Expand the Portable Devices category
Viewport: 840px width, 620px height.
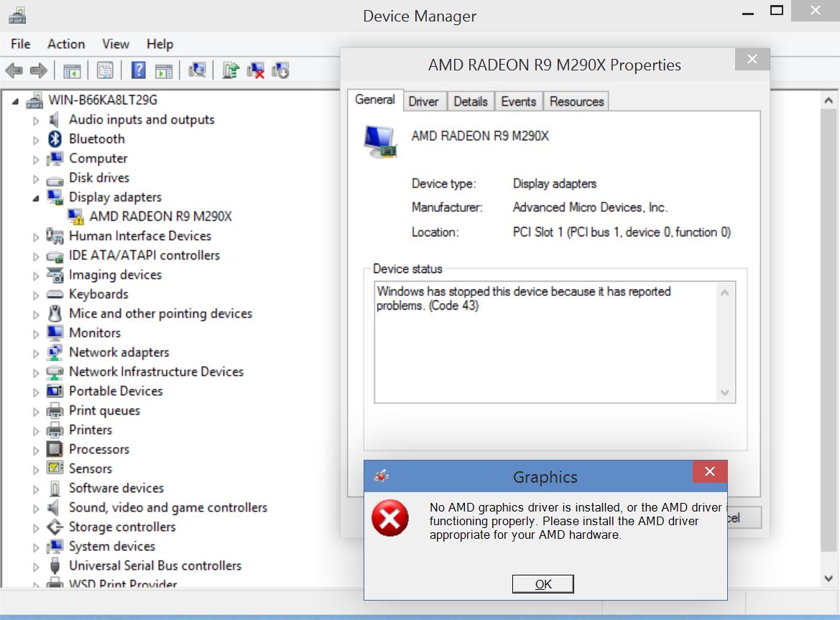pyautogui.click(x=36, y=392)
